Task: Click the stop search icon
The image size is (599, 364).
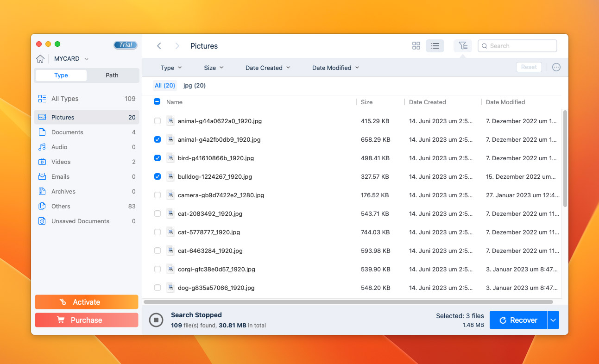Action: click(156, 320)
